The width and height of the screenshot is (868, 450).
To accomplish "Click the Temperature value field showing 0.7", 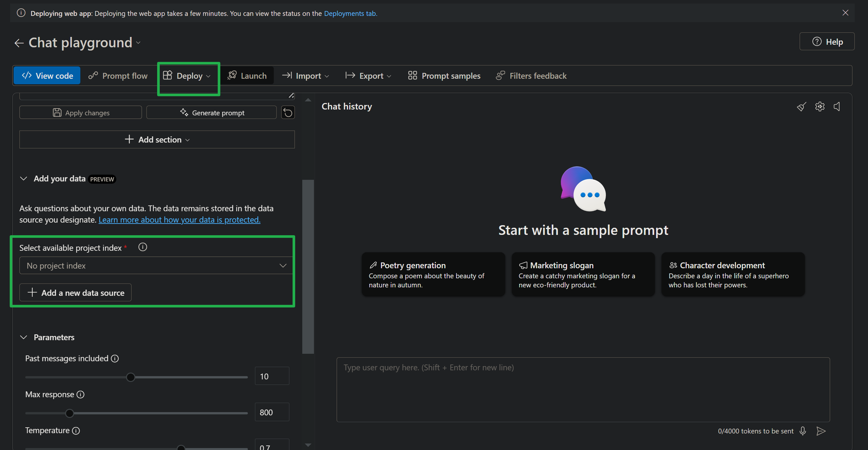I will (x=272, y=444).
